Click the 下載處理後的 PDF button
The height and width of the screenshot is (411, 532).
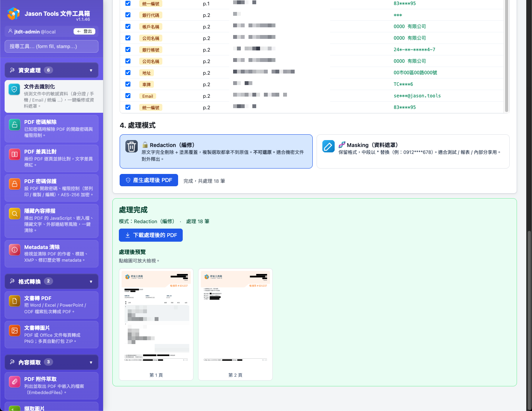(x=150, y=235)
